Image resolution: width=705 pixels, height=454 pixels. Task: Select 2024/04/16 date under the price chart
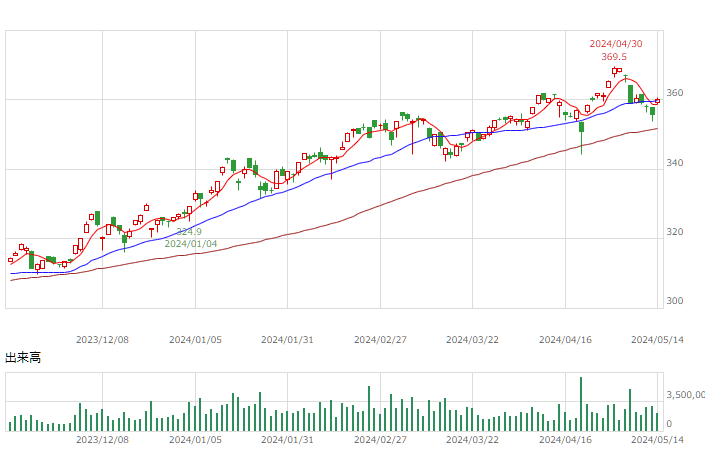(x=565, y=340)
